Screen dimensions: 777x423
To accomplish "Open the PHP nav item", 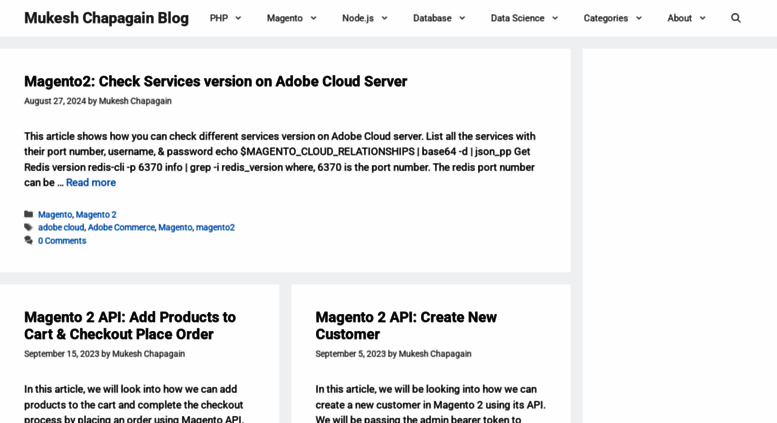I will click(219, 18).
